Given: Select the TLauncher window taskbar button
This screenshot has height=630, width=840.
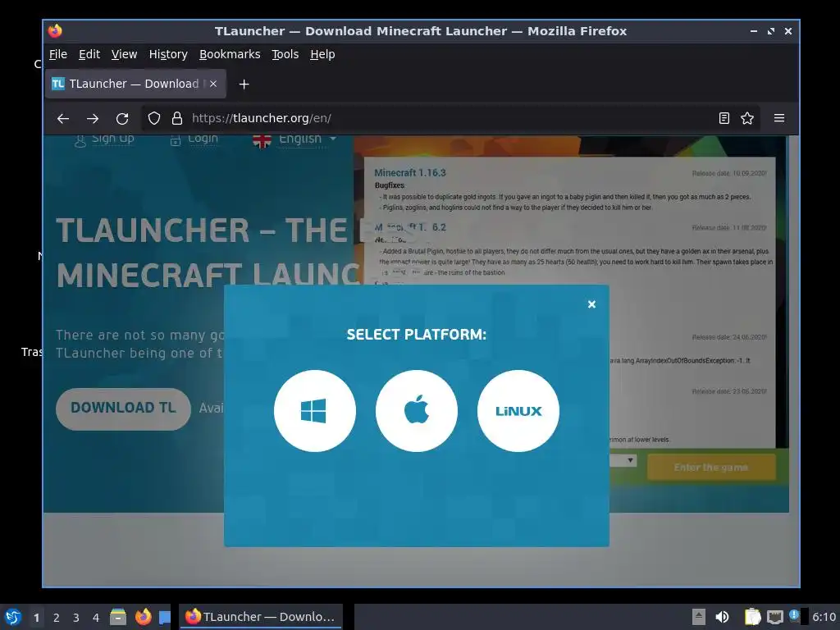Looking at the screenshot, I should click(260, 617).
